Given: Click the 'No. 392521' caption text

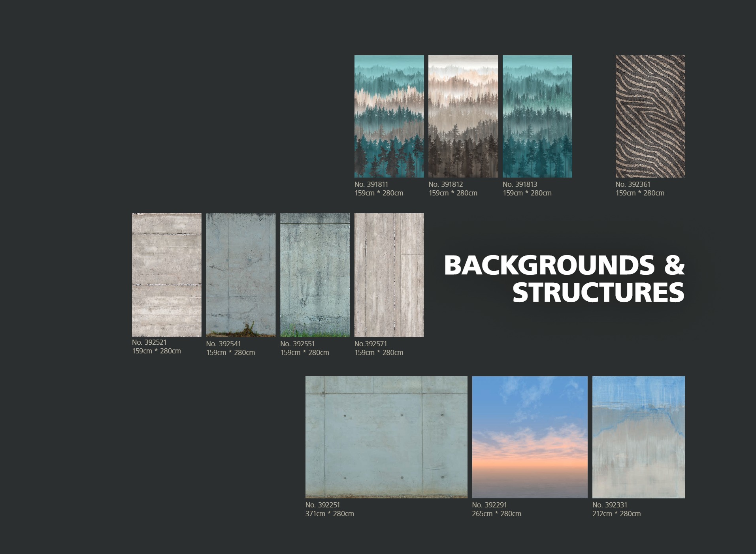Looking at the screenshot, I should (149, 342).
